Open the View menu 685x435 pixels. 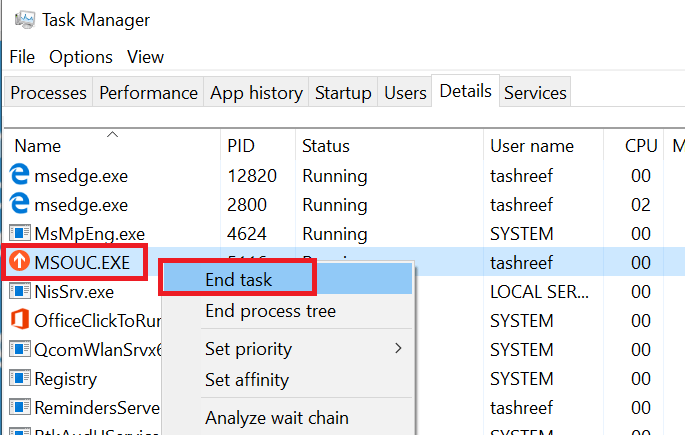click(145, 57)
